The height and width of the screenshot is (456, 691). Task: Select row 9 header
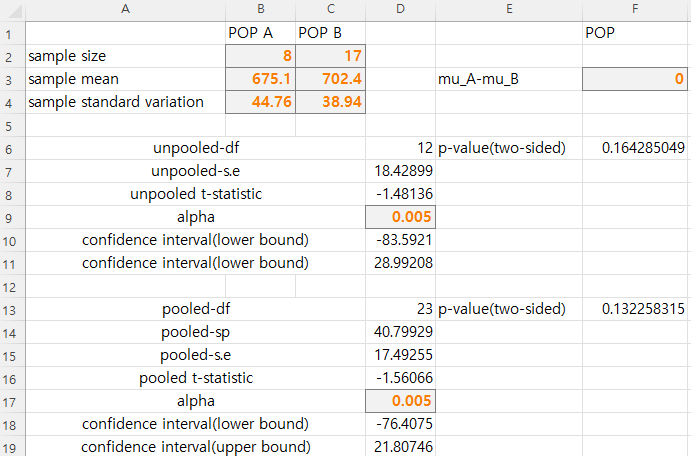coord(13,218)
